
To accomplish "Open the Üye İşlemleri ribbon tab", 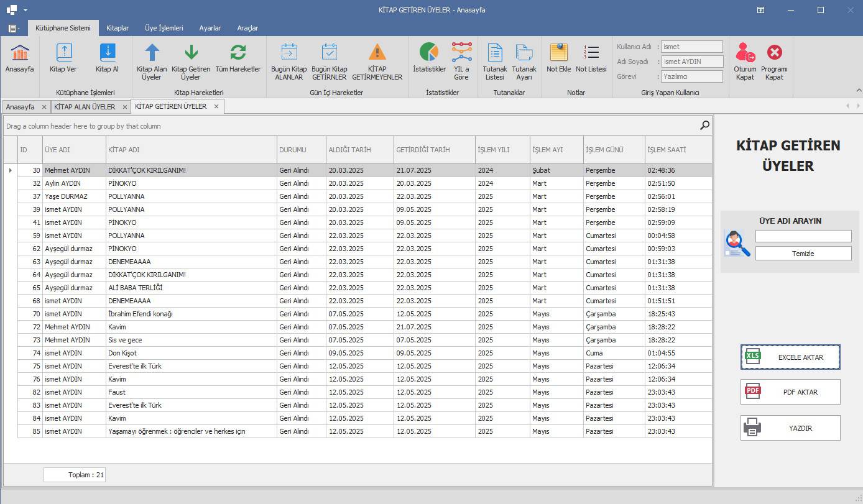I will tap(164, 28).
